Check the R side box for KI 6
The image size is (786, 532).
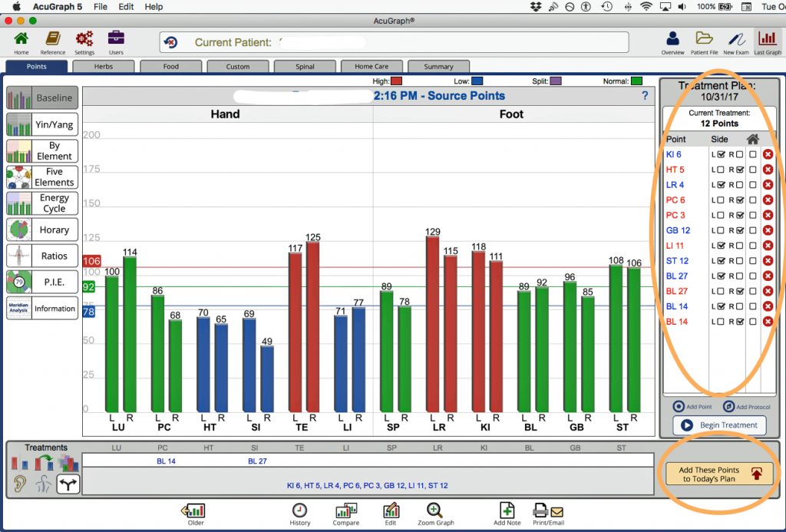740,154
